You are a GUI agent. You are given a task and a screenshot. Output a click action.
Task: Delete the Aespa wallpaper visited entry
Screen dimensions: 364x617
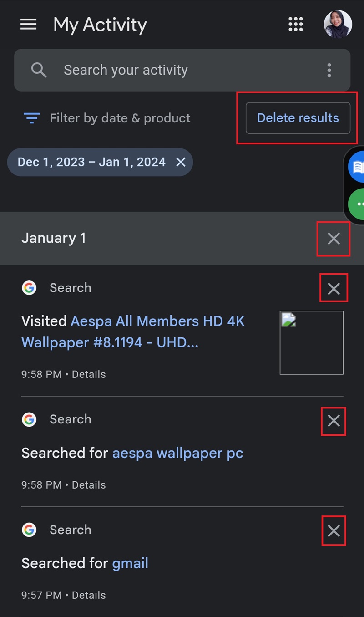(334, 288)
